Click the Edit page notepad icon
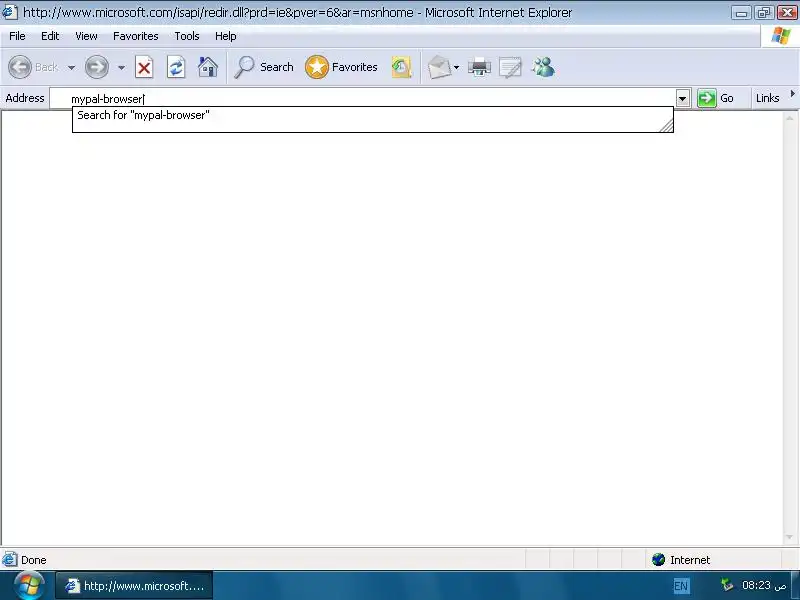Screen dimensions: 800x600 (x=510, y=67)
